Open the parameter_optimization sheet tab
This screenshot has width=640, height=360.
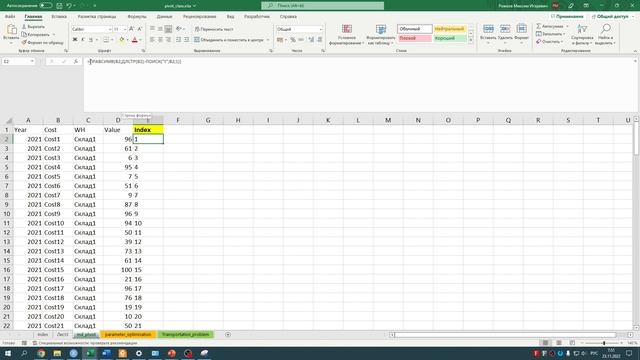[x=128, y=335]
